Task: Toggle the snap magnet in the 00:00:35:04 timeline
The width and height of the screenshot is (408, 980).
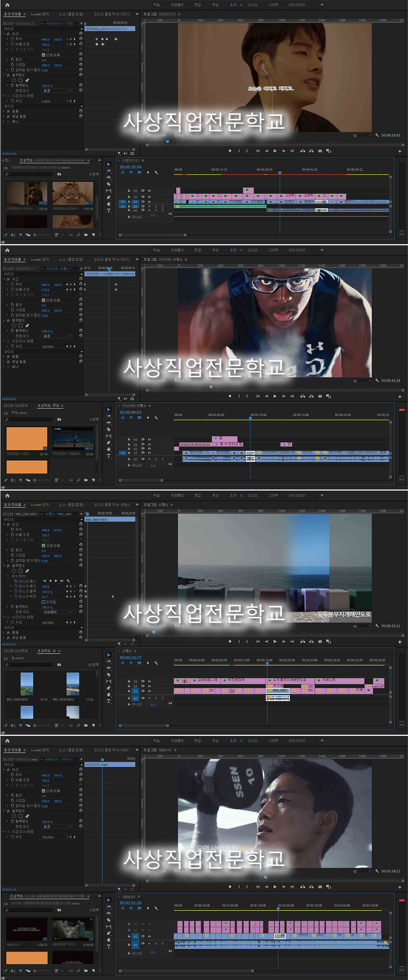Action: [x=131, y=172]
